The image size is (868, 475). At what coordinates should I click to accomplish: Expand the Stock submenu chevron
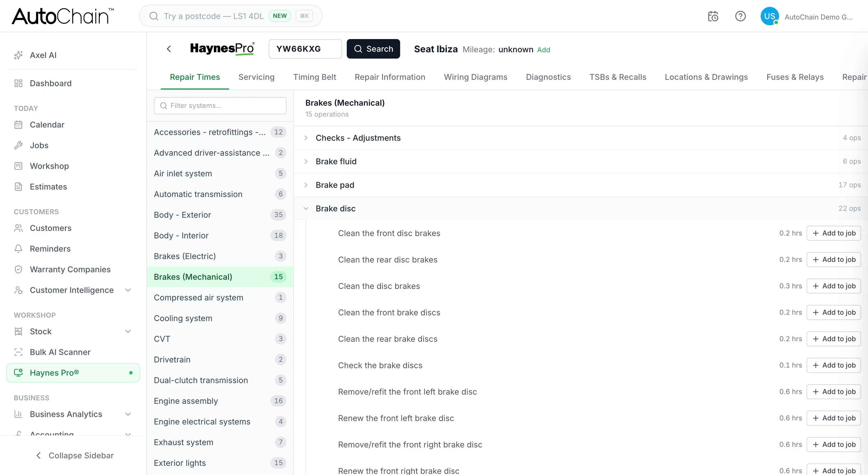128,331
